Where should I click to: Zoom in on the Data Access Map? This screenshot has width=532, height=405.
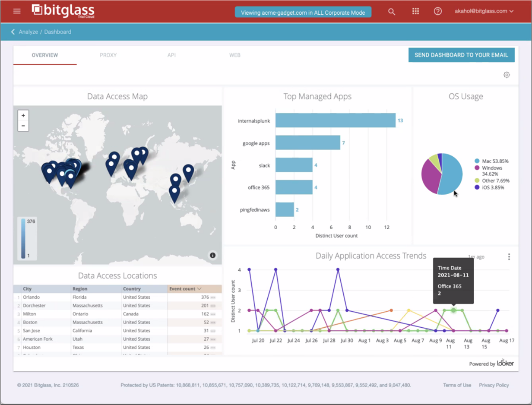point(23,116)
